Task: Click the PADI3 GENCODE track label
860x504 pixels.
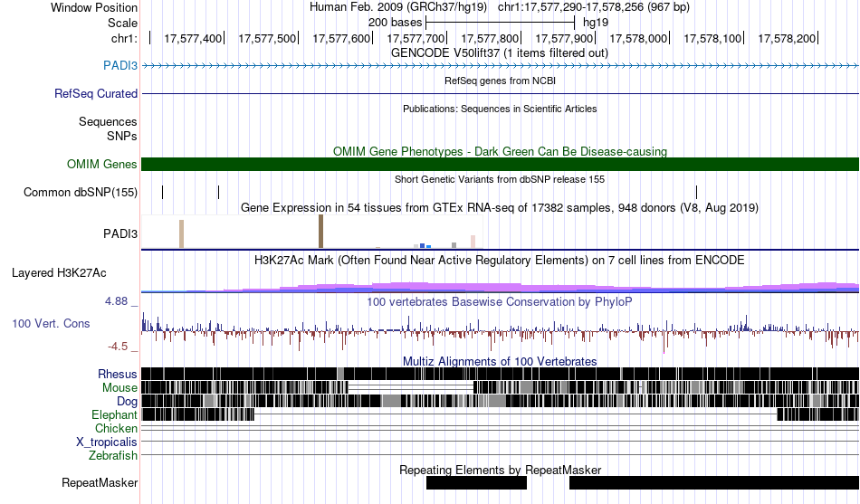Action: pos(120,66)
